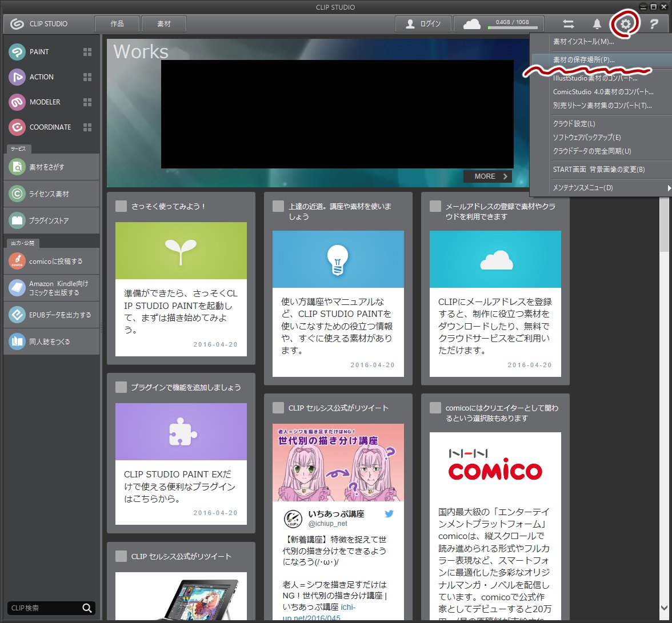The height and width of the screenshot is (623, 672).
Task: Toggle checkbox on プラグインで機能を追加 card
Action: (121, 388)
